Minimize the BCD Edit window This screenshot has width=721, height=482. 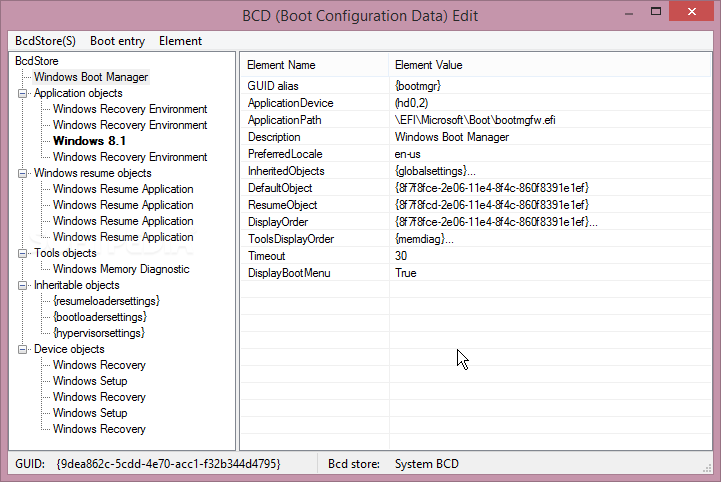click(629, 12)
